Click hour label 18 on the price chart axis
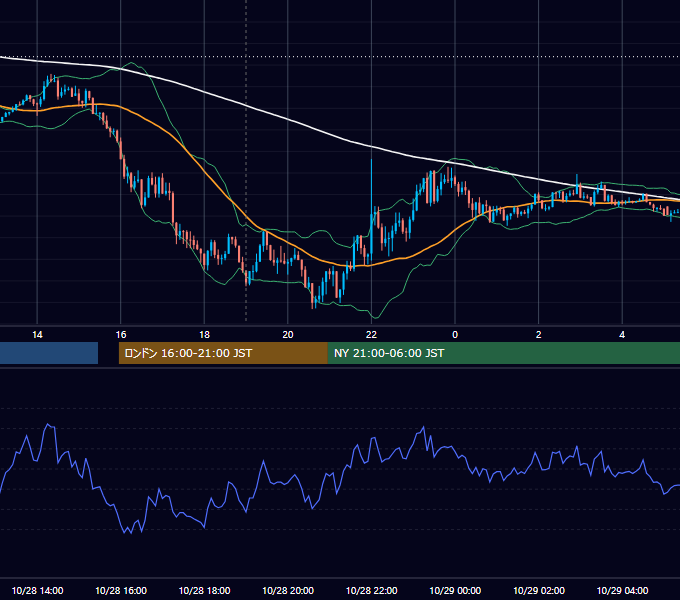Image resolution: width=680 pixels, height=600 pixels. 204,335
